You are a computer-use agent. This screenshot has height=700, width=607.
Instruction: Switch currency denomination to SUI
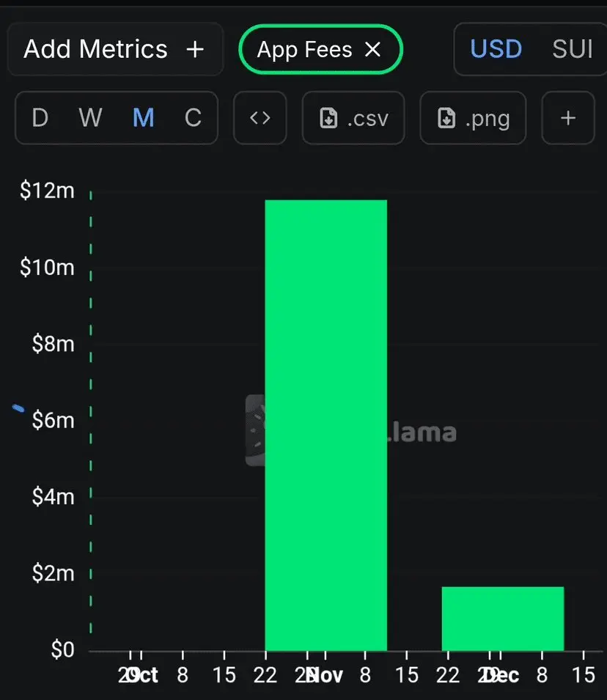(572, 49)
